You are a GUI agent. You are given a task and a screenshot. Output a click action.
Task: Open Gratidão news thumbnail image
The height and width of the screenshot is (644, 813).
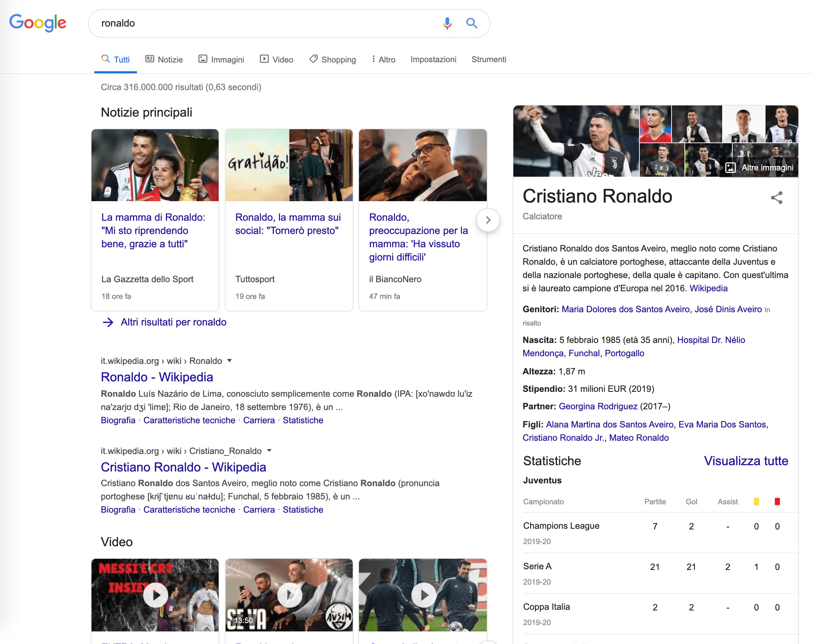(x=289, y=165)
